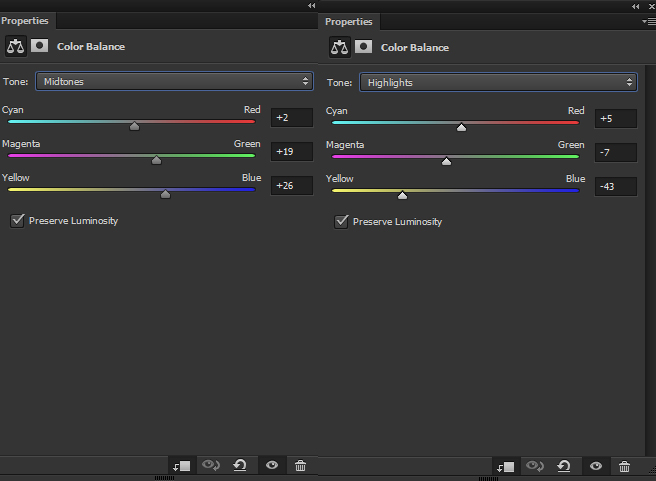
Task: Select the right Properties tab
Action: pos(349,21)
